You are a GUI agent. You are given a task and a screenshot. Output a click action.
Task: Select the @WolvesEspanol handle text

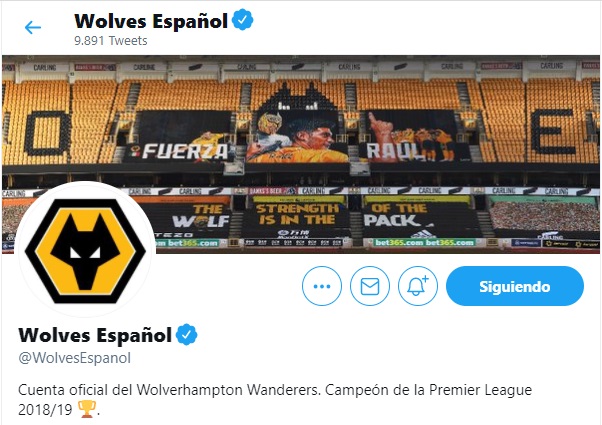pyautogui.click(x=74, y=358)
